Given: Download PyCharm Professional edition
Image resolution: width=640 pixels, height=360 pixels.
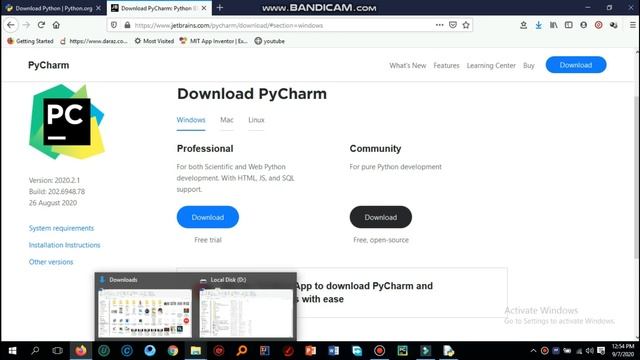Looking at the screenshot, I should pyautogui.click(x=208, y=217).
